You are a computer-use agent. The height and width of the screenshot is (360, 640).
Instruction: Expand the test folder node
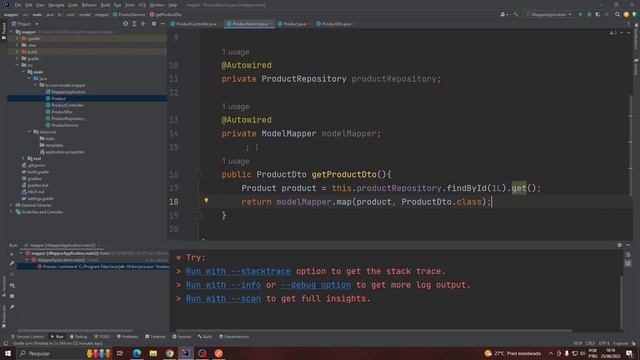point(23,158)
